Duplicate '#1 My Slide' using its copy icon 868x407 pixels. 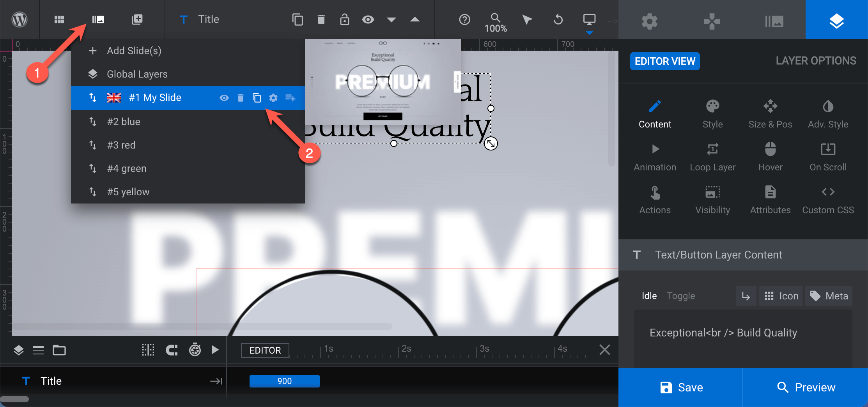coord(257,98)
